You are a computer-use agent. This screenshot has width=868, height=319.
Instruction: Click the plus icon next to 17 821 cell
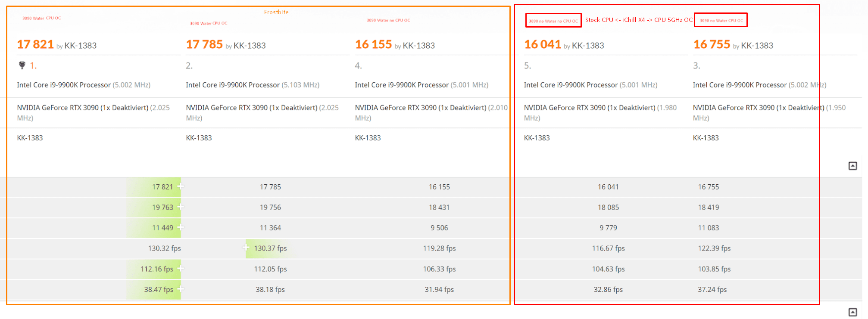pyautogui.click(x=181, y=186)
